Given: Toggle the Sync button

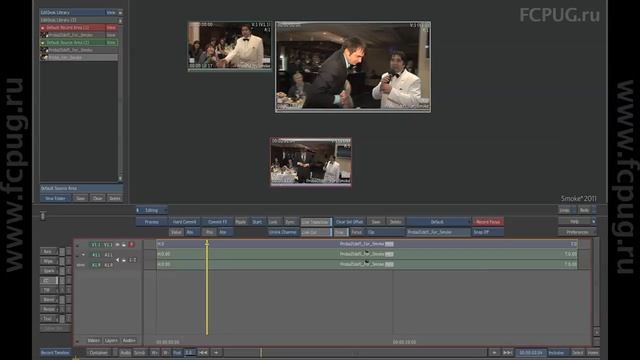Looking at the screenshot, I should point(290,222).
